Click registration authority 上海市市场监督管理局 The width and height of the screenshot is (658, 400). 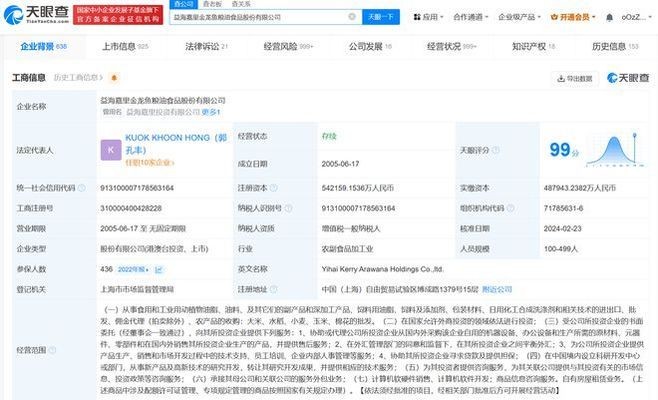tap(137, 289)
